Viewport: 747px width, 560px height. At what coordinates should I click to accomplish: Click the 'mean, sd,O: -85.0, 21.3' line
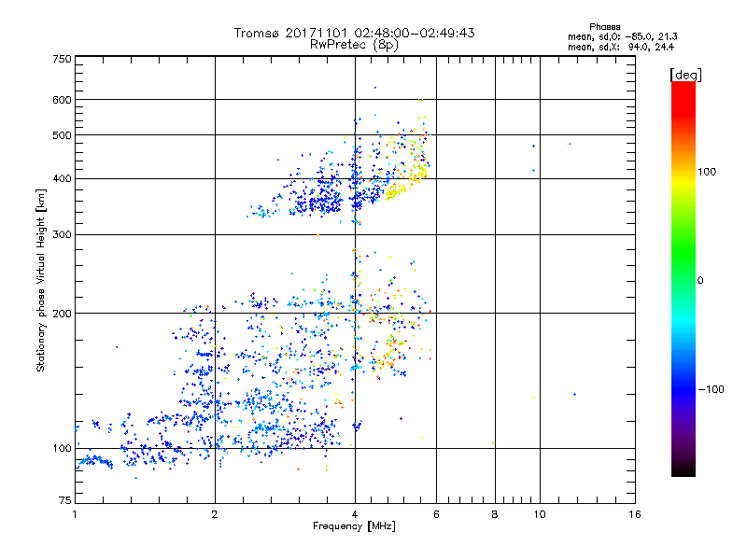coord(622,36)
